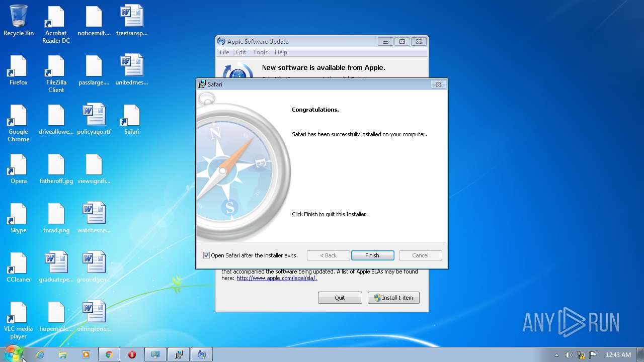This screenshot has height=362, width=644.
Task: Launch CCleaner from the desktop
Action: pyautogui.click(x=19, y=267)
